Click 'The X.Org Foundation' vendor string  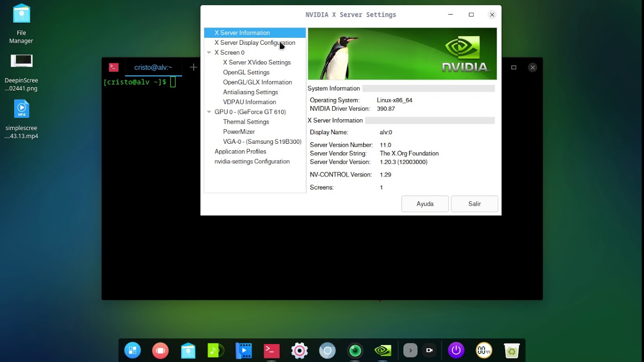click(409, 153)
